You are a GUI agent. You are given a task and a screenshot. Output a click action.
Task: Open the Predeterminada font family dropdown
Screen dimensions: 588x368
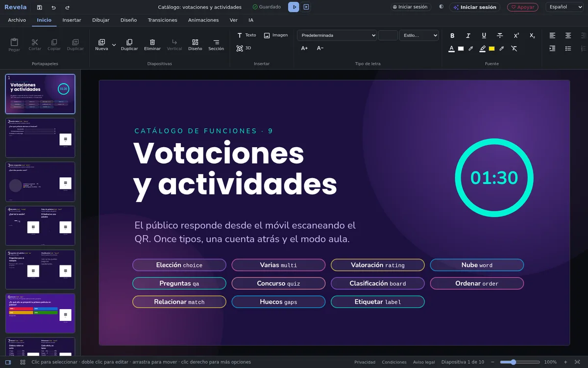[337, 35]
